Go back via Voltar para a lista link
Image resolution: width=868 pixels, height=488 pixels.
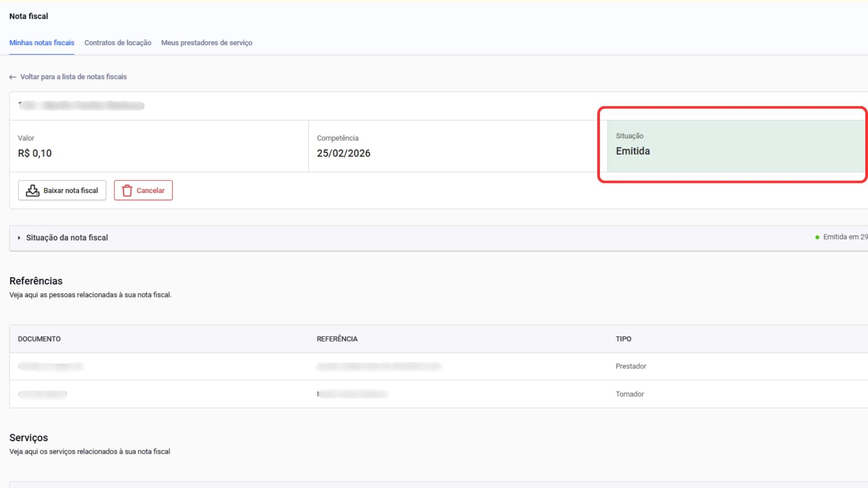pos(73,77)
